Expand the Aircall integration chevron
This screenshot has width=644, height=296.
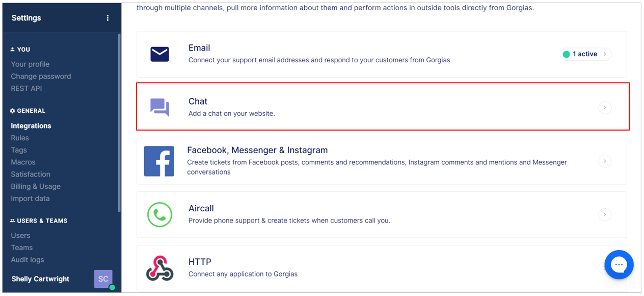(605, 214)
